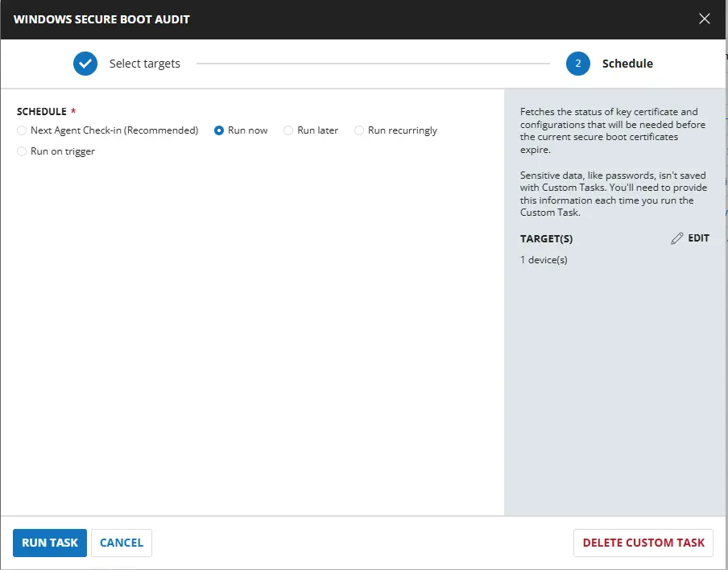Image resolution: width=728 pixels, height=570 pixels.
Task: Cancel the custom task dialog
Action: point(122,543)
